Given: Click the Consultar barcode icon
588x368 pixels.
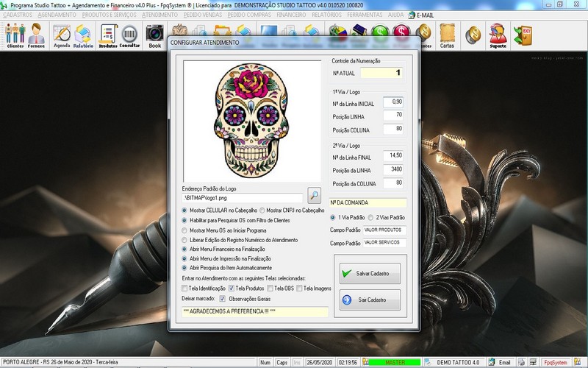Looking at the screenshot, I should 129,35.
